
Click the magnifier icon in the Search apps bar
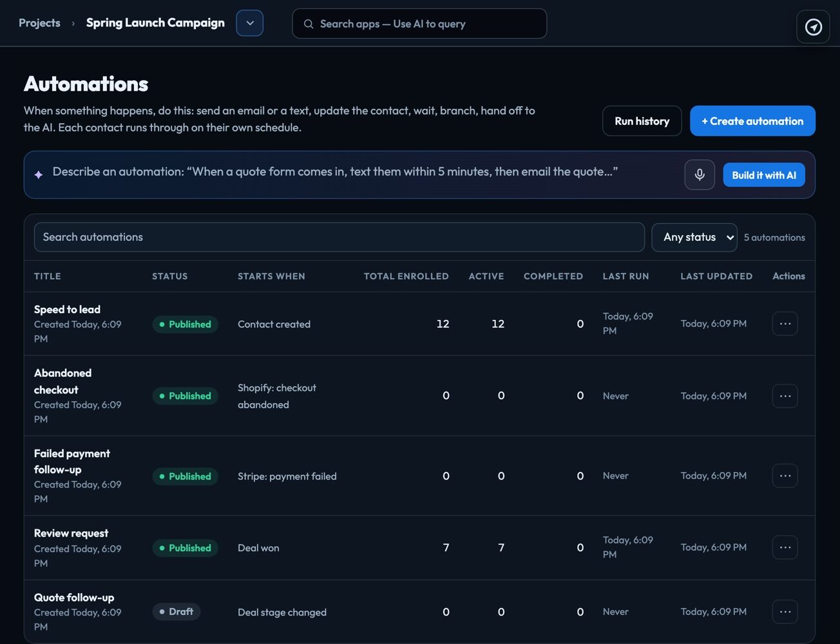(x=309, y=24)
